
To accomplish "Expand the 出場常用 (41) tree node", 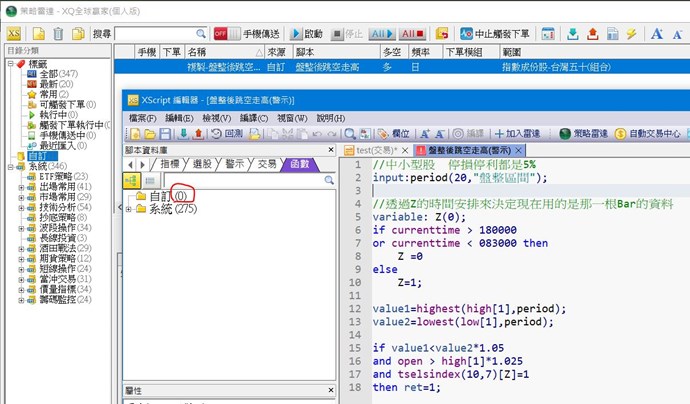I will (x=21, y=187).
